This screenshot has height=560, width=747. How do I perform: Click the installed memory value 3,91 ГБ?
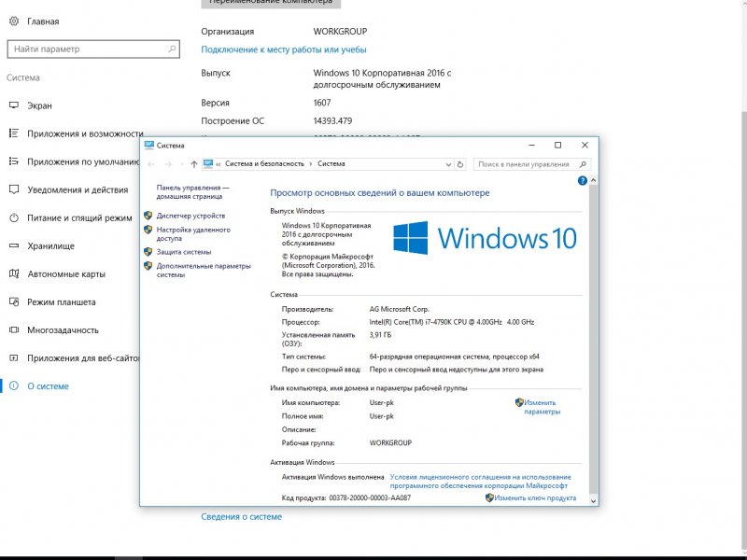coord(380,335)
